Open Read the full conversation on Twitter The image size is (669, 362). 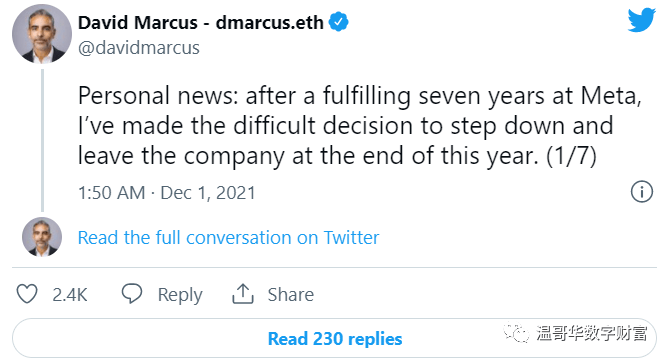[x=228, y=237]
